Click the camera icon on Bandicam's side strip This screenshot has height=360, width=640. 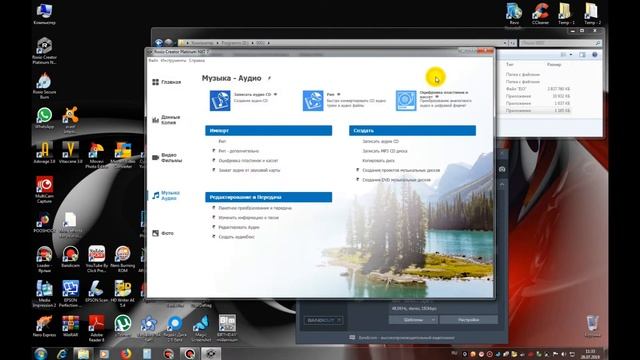pos(502,169)
